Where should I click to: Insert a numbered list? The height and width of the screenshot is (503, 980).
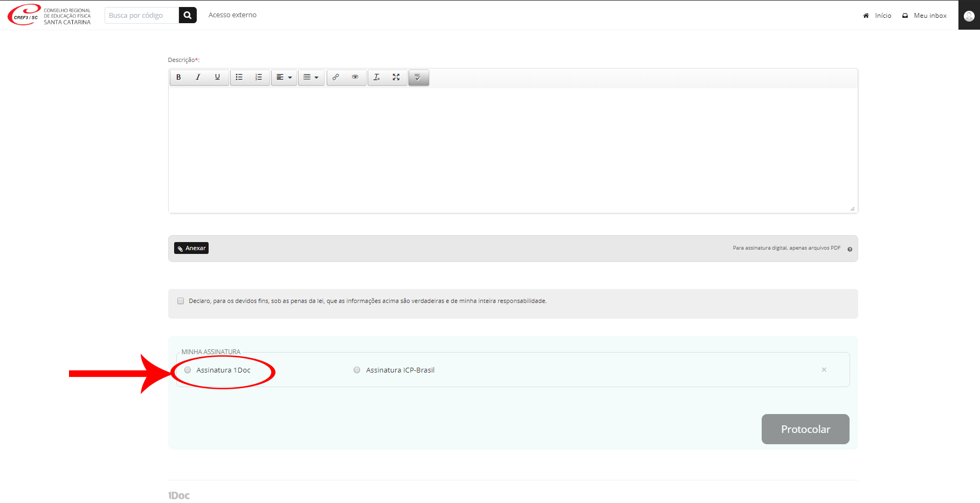pos(259,77)
